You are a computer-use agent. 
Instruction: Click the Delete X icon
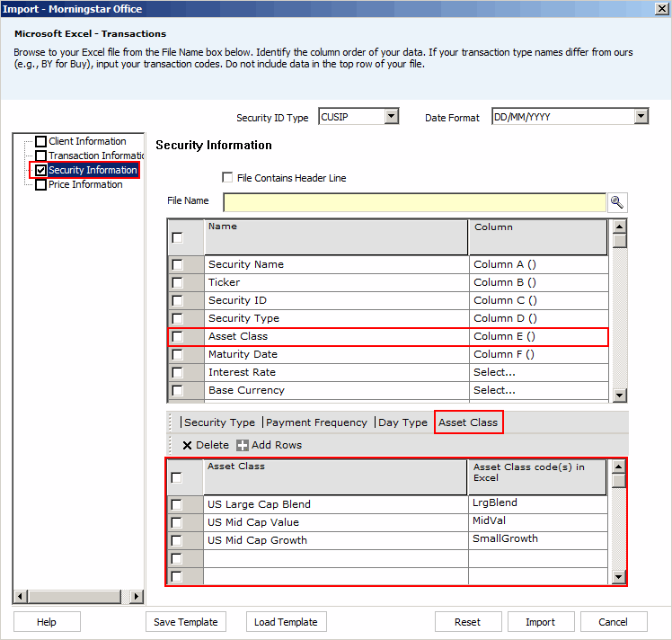187,446
